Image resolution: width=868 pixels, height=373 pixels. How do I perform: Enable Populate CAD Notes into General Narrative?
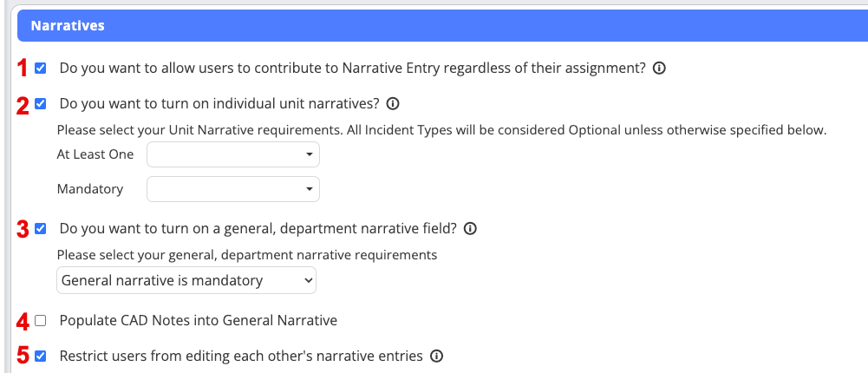click(x=41, y=321)
